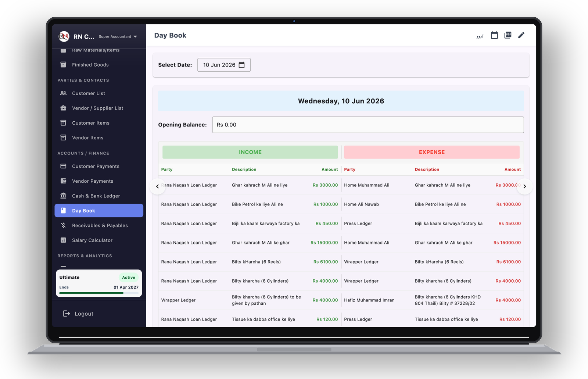Click subscription progress bar in Ultimate card
This screenshot has height=379, width=588.
[x=99, y=293]
